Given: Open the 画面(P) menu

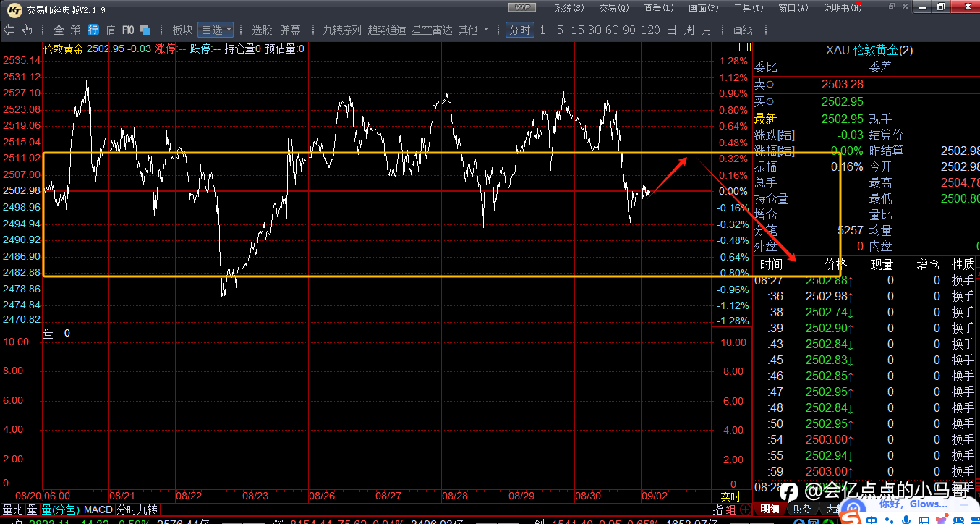Looking at the screenshot, I should [703, 8].
